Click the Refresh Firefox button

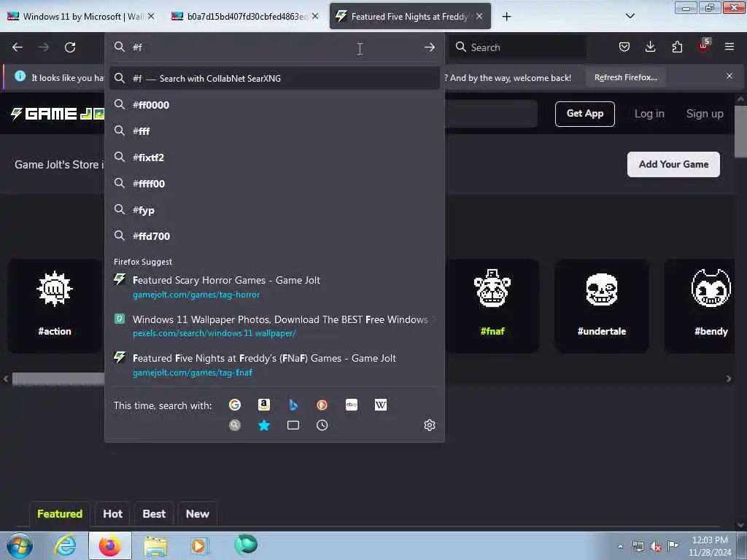coord(625,77)
